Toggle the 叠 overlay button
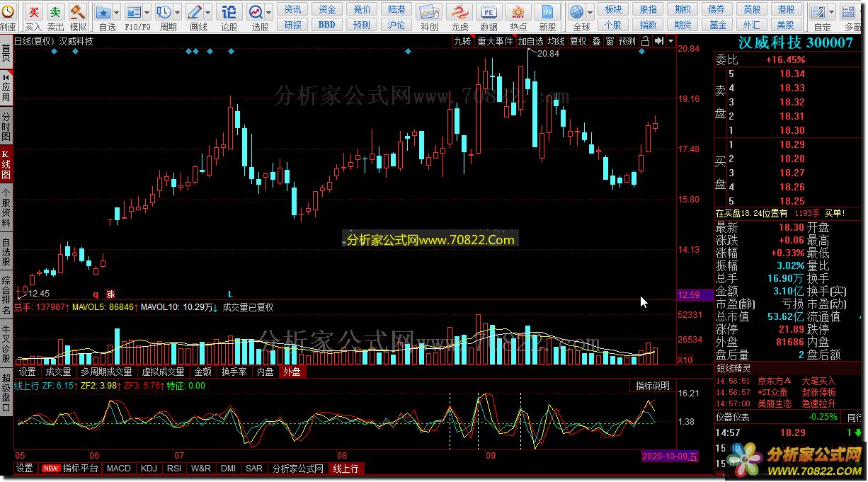This screenshot has width=868, height=482. pyautogui.click(x=596, y=41)
